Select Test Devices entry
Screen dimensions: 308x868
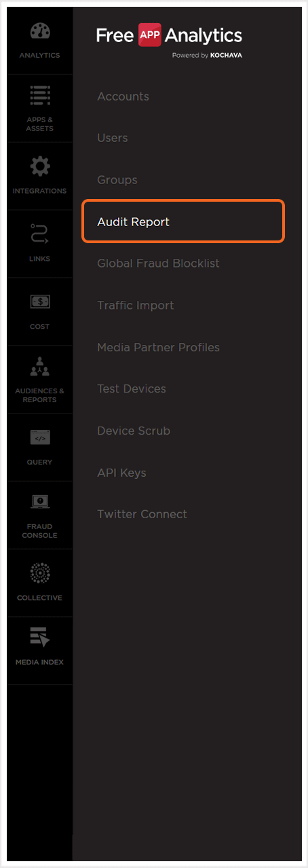132,389
